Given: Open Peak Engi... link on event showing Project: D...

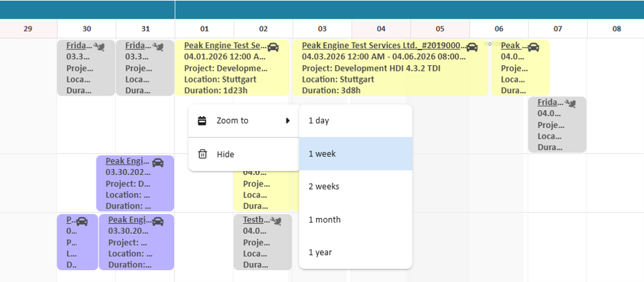Looking at the screenshot, I should pos(129,160).
